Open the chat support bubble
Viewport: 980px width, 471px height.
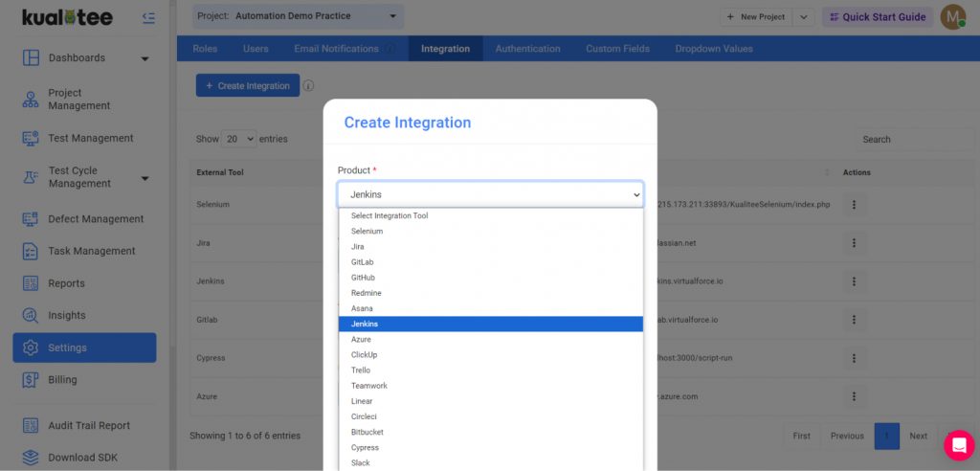tap(959, 445)
